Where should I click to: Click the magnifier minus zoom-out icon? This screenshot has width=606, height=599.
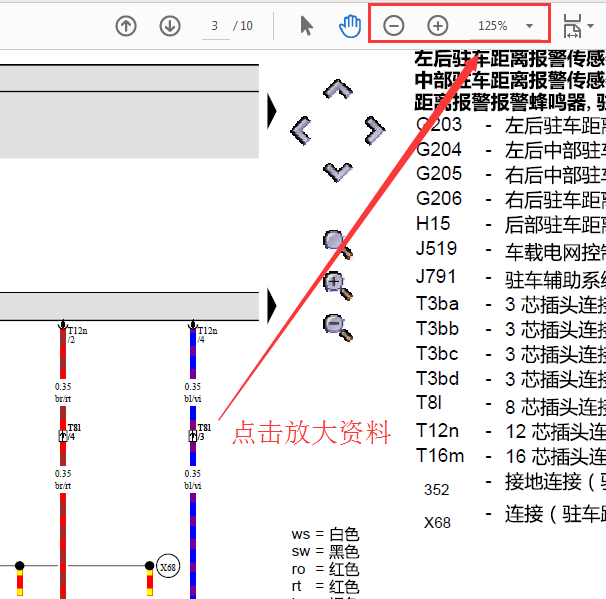click(x=338, y=328)
